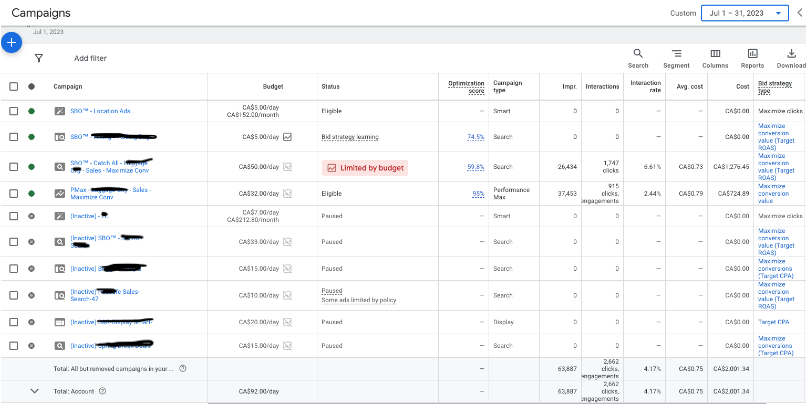Open the Target CPA bid strategy link

(x=774, y=322)
